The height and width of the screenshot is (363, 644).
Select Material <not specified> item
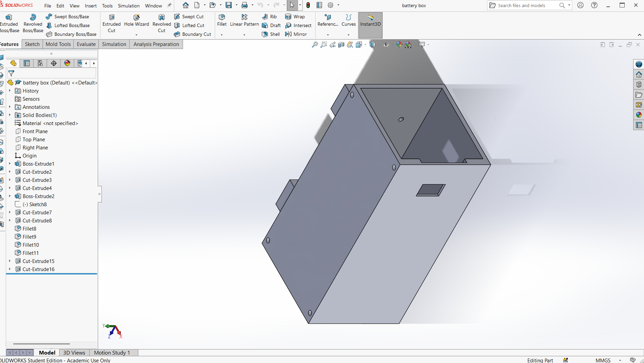point(46,123)
